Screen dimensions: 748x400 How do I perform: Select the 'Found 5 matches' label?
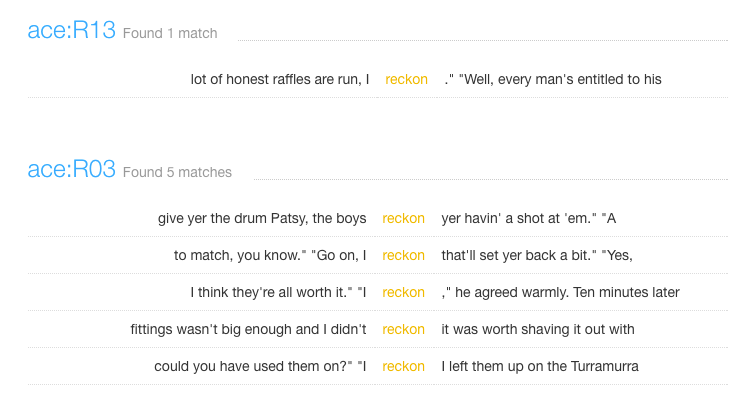tap(177, 172)
